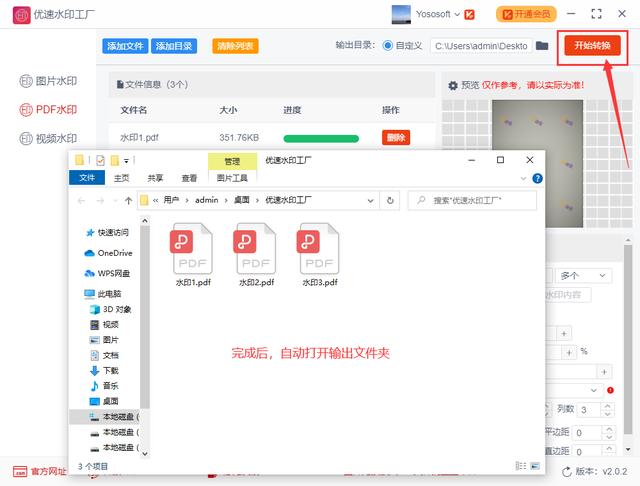Screen dimensions: 640x486
Task: Open the Yososoft account dropdown
Action: [438, 14]
